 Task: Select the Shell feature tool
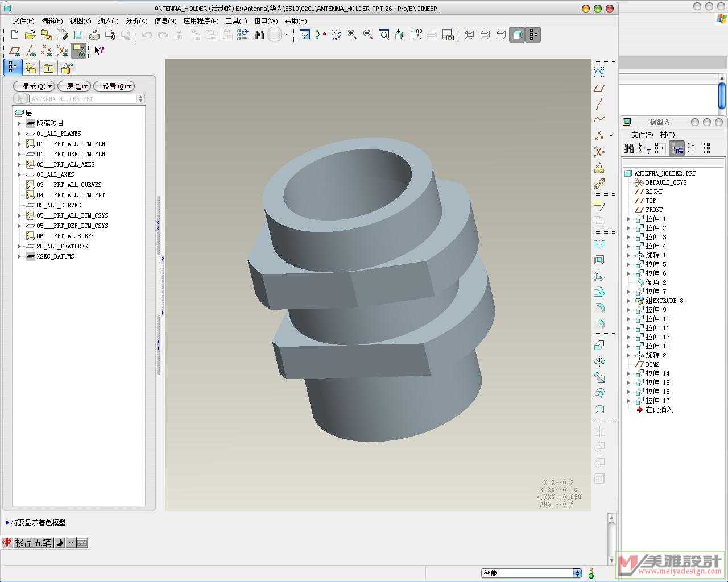599,260
